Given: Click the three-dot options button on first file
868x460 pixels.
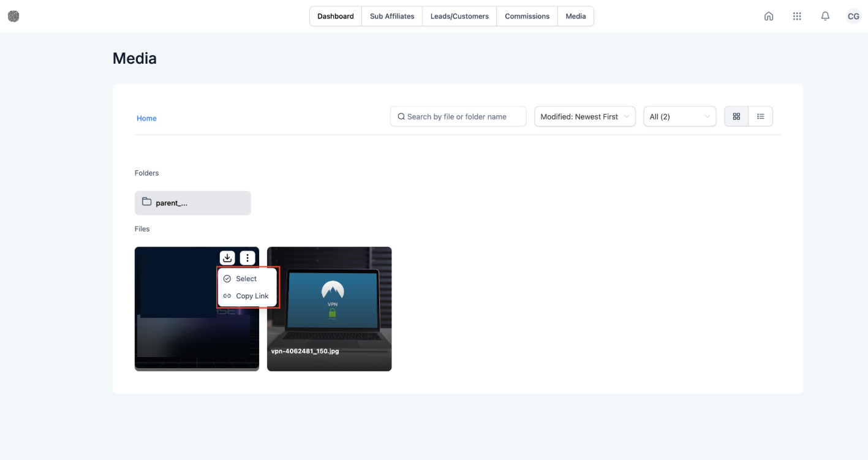Looking at the screenshot, I should click(247, 258).
